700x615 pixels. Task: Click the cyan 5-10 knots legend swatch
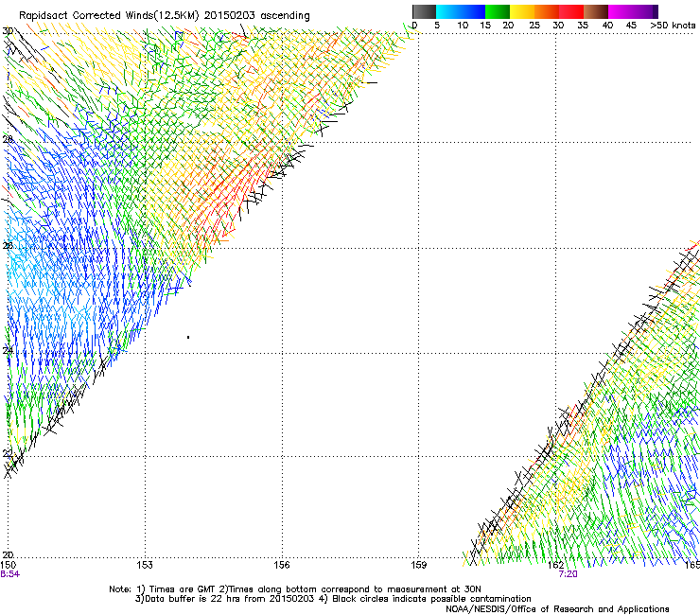448,11
